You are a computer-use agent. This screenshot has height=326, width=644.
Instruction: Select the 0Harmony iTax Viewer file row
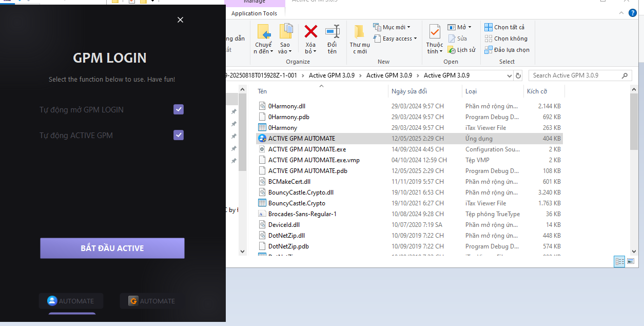[x=409, y=128]
